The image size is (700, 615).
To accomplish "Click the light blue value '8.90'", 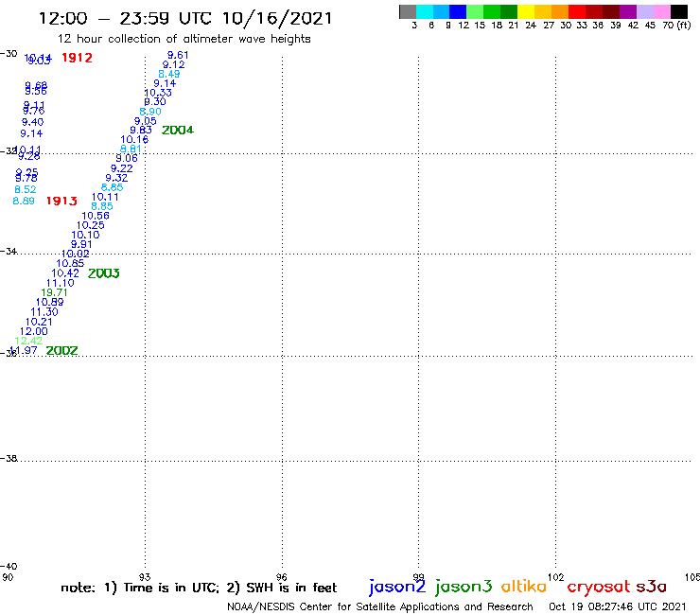I will pyautogui.click(x=150, y=112).
